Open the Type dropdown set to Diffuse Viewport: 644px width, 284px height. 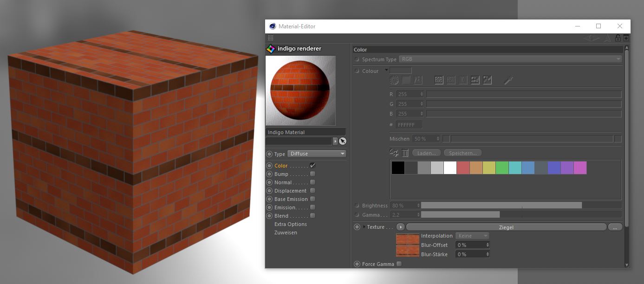pyautogui.click(x=317, y=154)
